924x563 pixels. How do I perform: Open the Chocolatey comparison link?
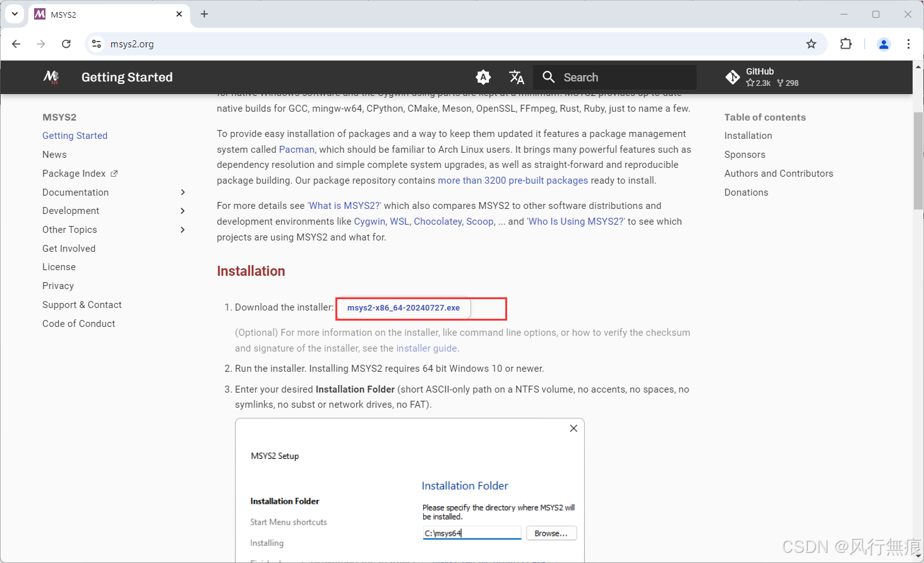pos(438,222)
